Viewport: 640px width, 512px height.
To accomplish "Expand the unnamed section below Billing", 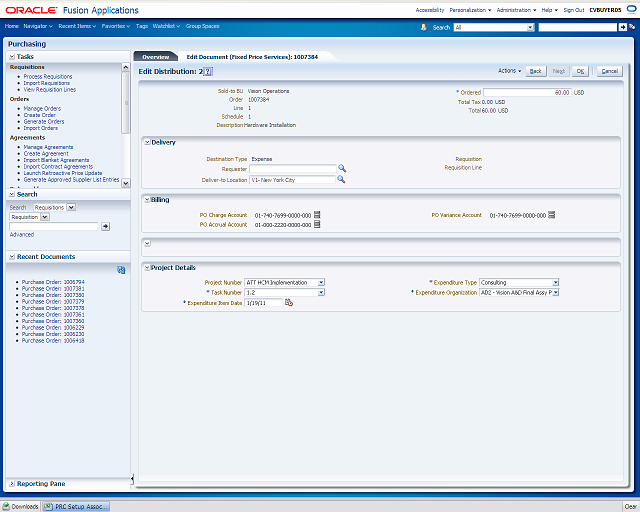I will (147, 243).
